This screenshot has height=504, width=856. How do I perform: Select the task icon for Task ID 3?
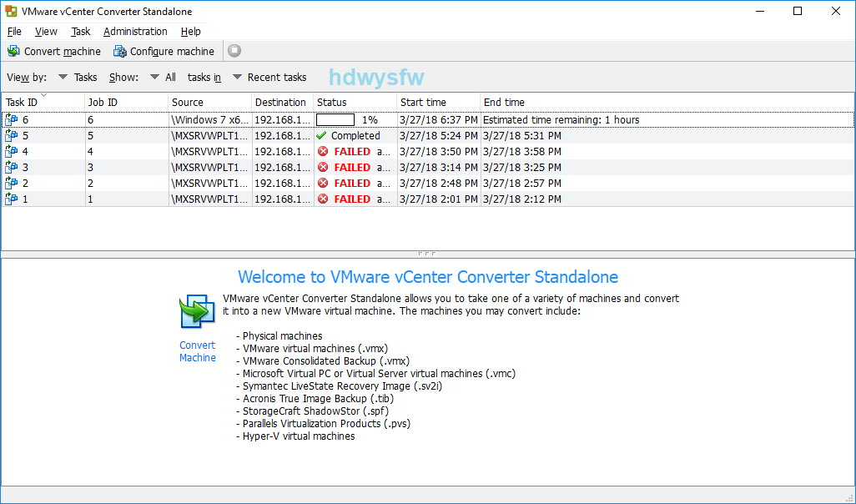(x=12, y=167)
